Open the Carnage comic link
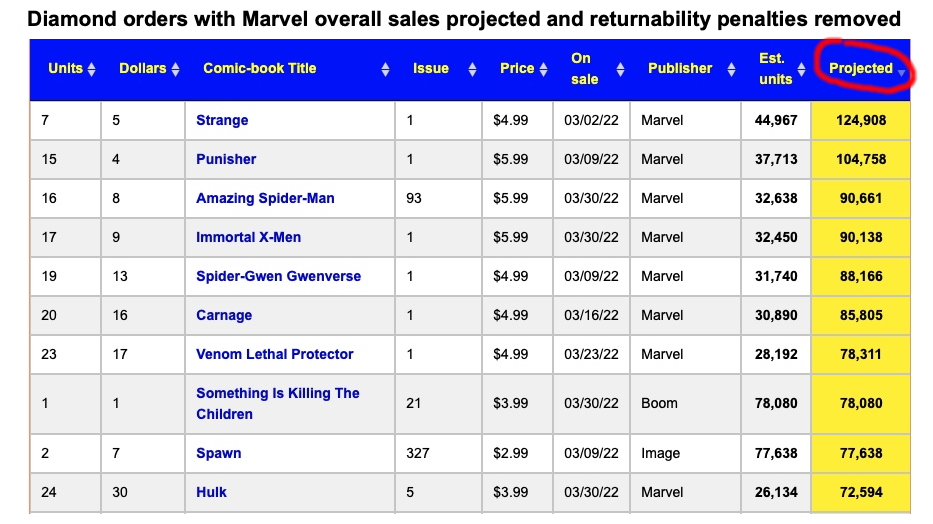Viewport: 933px width, 524px height. (224, 315)
